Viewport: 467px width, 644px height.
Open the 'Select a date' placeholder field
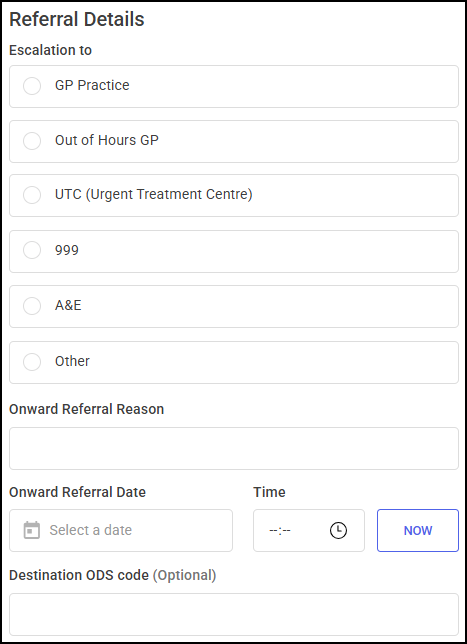[121, 531]
